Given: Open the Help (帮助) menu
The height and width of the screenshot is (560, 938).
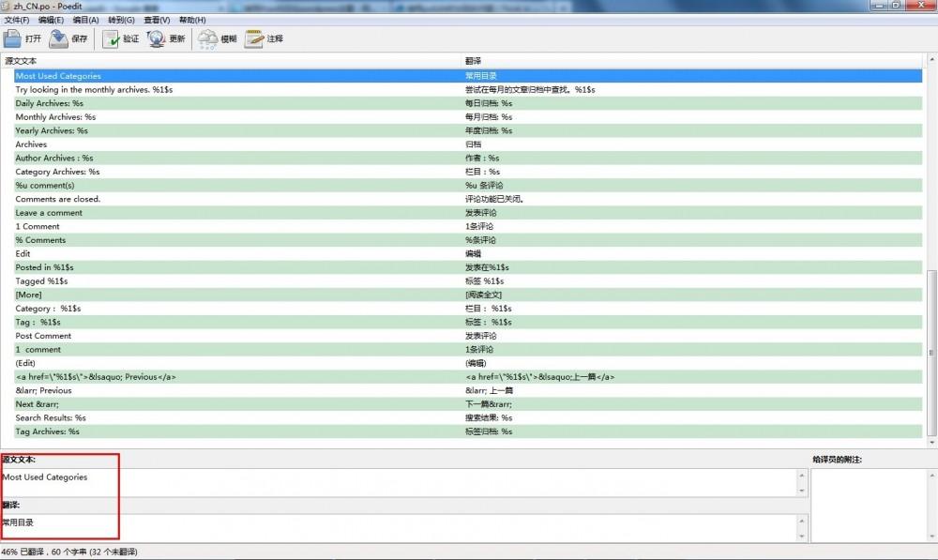Looking at the screenshot, I should [192, 20].
